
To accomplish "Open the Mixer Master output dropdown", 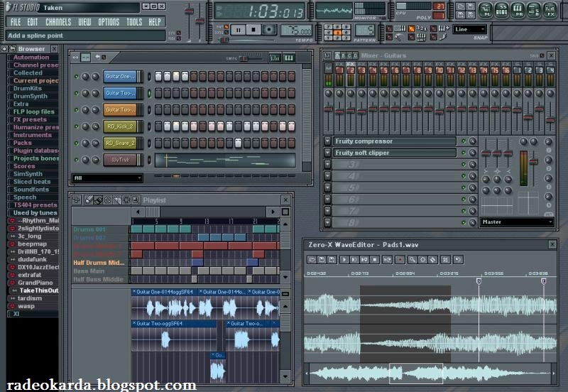I will pyautogui.click(x=517, y=222).
